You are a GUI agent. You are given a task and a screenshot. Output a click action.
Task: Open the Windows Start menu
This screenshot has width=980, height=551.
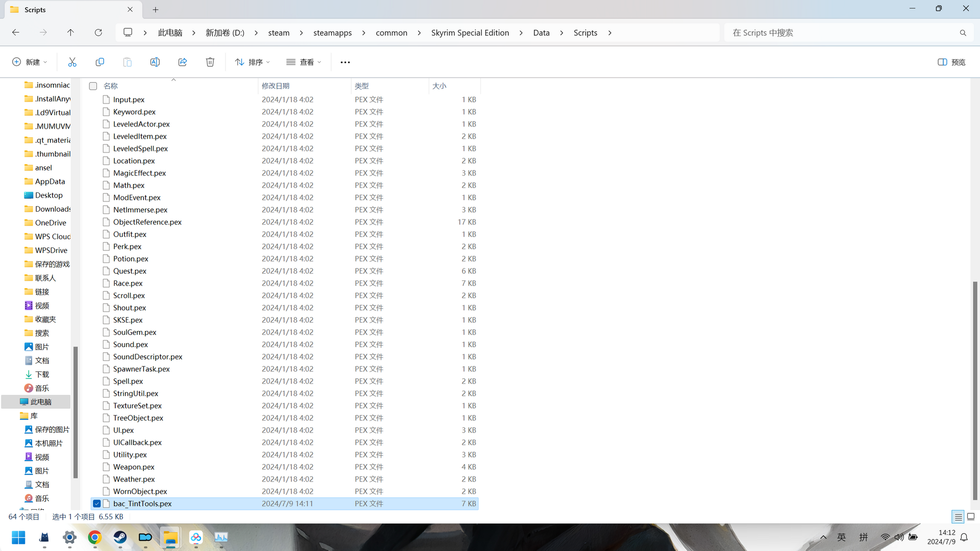[x=18, y=537]
